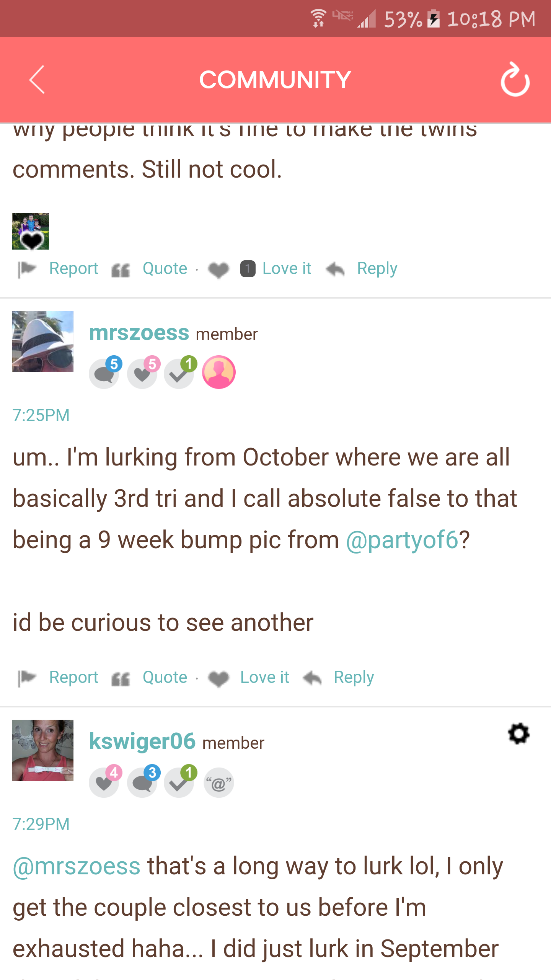Tap mrszoess's pink profile badge icon
This screenshot has height=980, width=551.
tap(219, 372)
